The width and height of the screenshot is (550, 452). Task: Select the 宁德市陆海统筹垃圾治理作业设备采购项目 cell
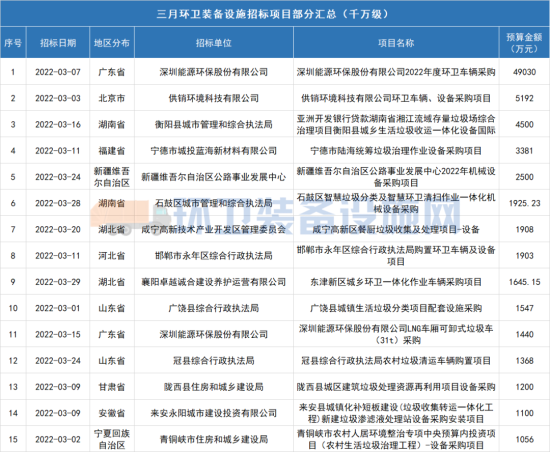coord(396,151)
